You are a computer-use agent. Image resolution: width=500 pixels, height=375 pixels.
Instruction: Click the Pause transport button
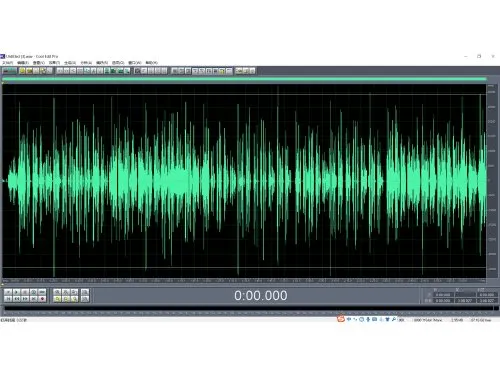25,292
